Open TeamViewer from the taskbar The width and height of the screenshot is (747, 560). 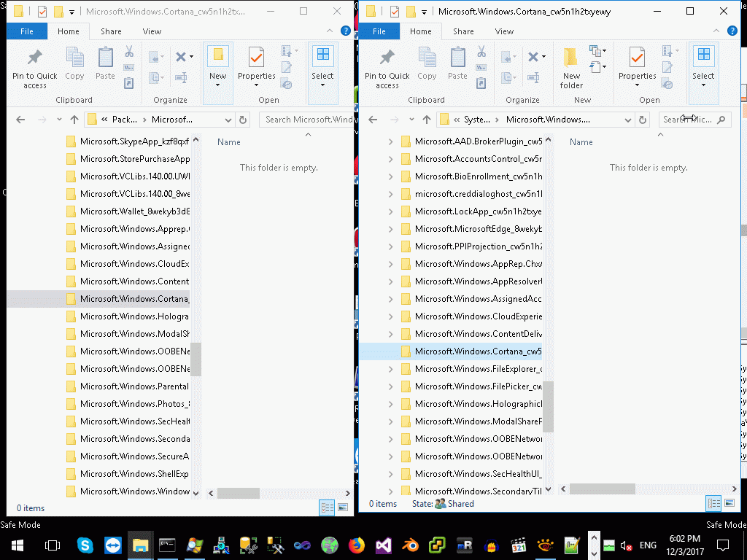tap(113, 545)
